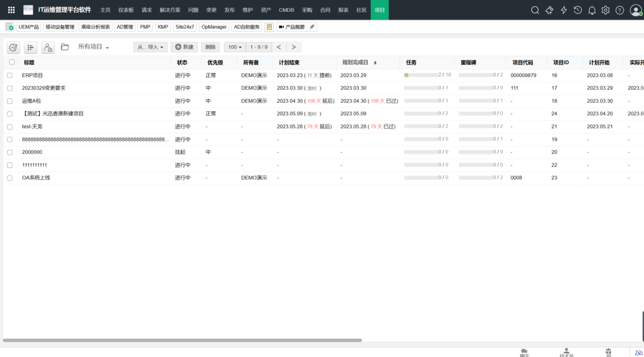Open the 产品概要 video button
The image size is (644, 357).
(292, 27)
